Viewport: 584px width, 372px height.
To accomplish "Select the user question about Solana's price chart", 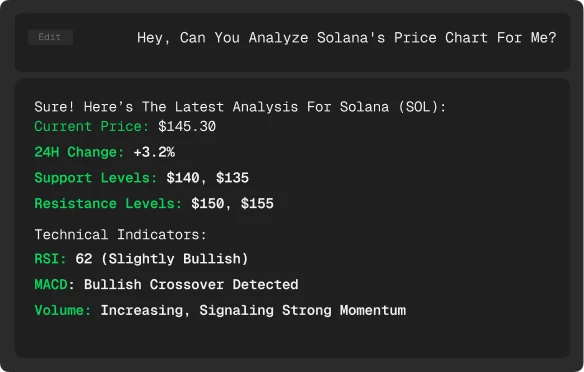I will pos(346,38).
